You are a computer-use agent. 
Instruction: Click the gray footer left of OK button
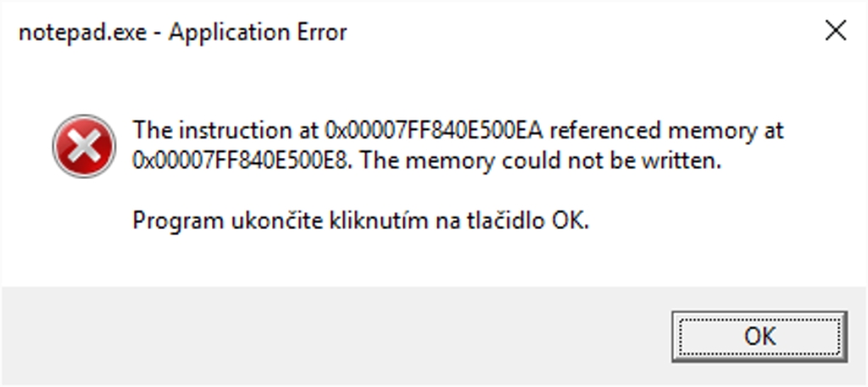tap(339, 335)
